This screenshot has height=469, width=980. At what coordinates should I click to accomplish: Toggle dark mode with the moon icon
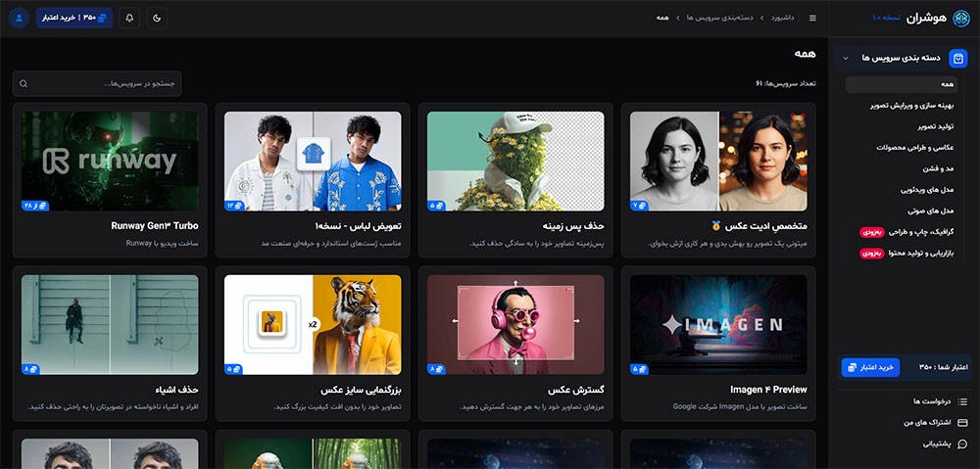point(158,18)
